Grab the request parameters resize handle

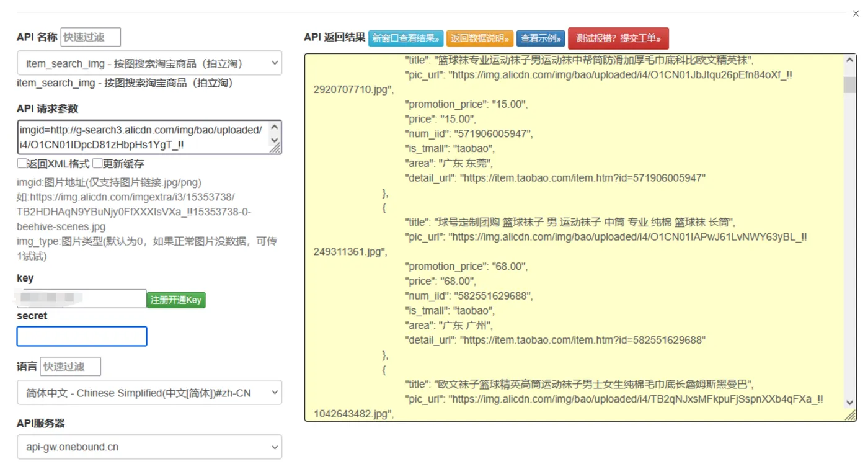[x=275, y=148]
